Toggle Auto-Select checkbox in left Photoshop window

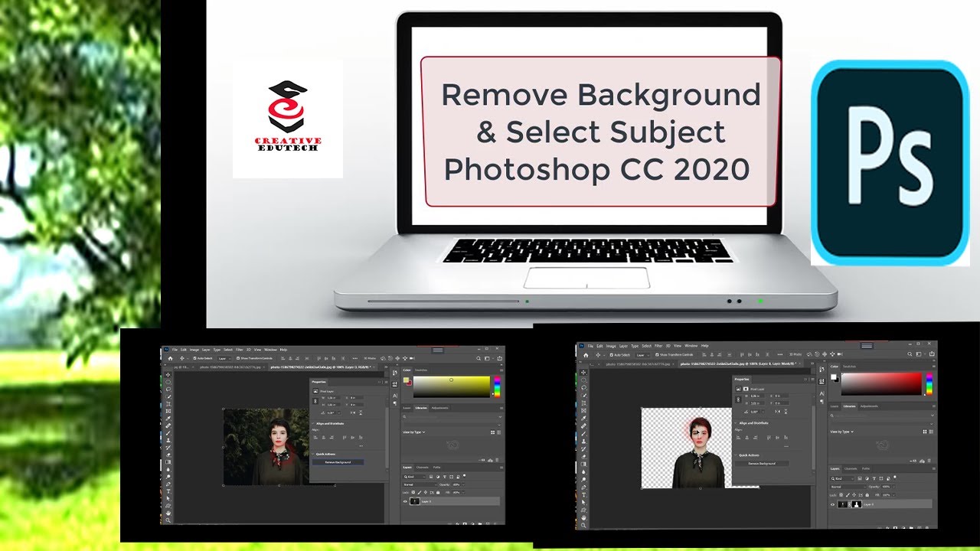(194, 358)
